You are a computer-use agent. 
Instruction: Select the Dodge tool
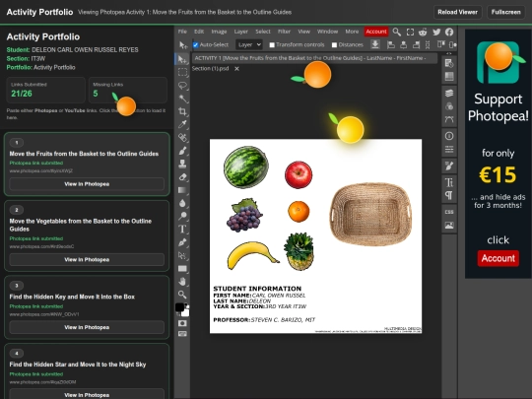click(182, 216)
